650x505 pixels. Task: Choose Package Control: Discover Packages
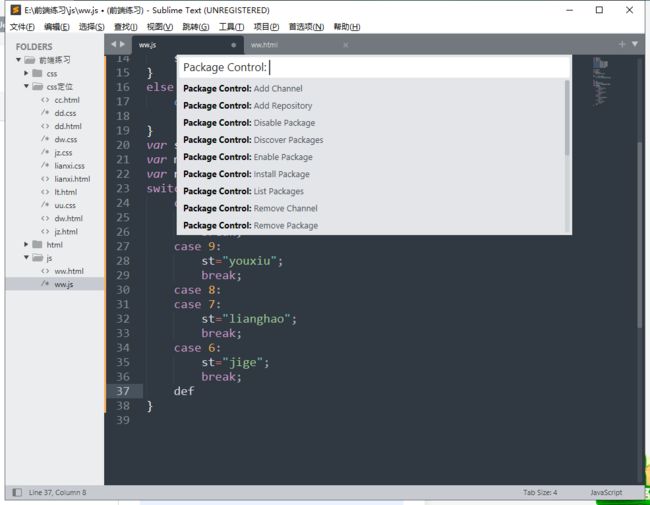point(371,140)
